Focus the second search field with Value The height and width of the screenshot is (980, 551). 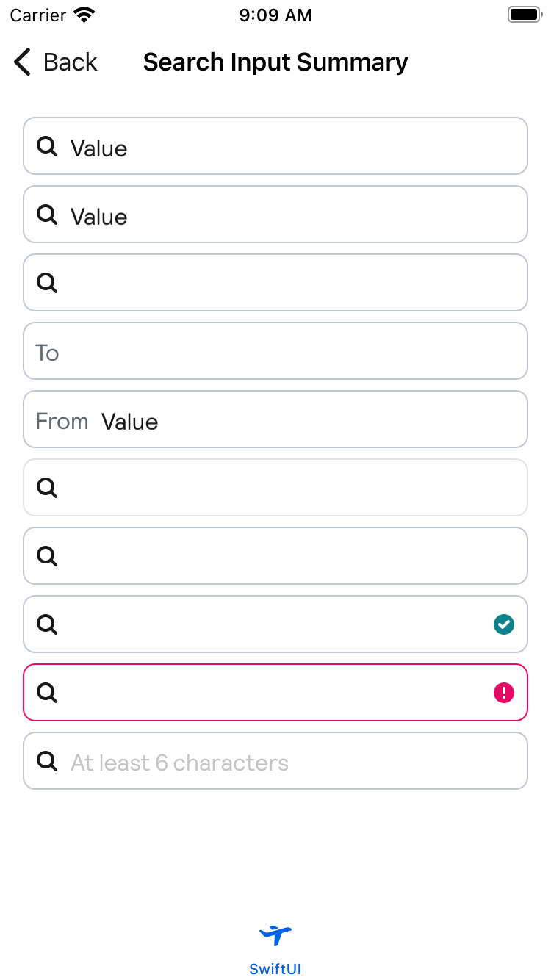tap(294, 215)
